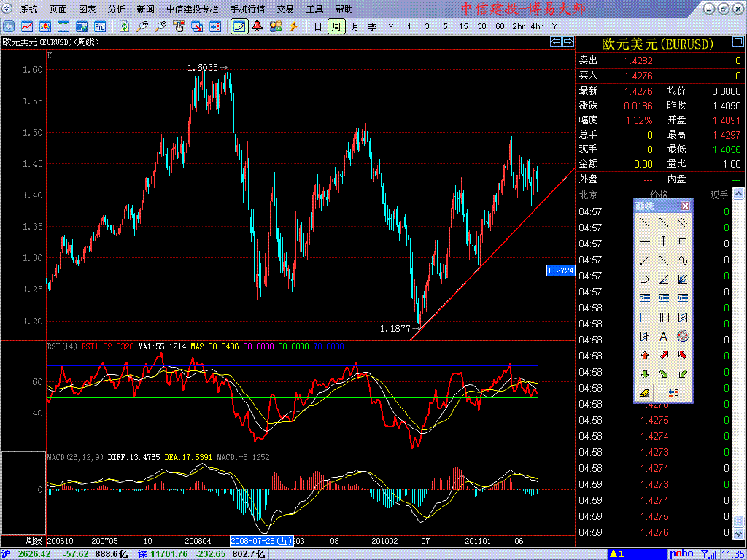The width and height of the screenshot is (747, 560).
Task: Click the tick list scrollbar up arrow
Action: click(738, 194)
